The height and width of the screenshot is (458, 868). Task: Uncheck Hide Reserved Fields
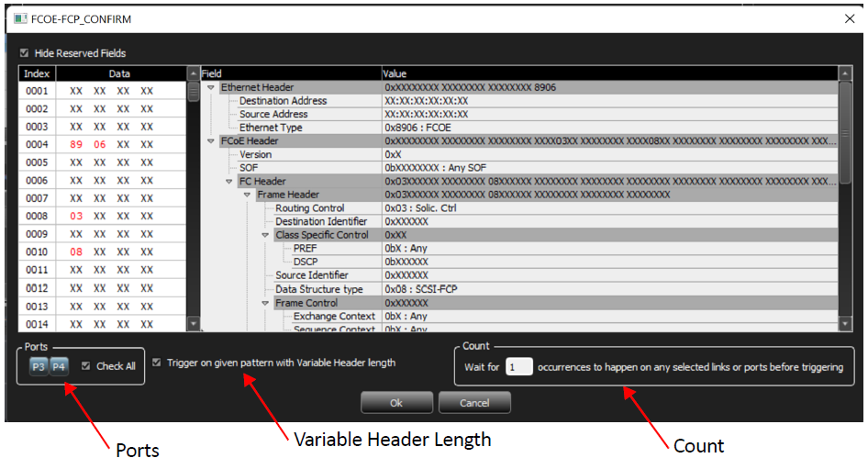coord(25,53)
